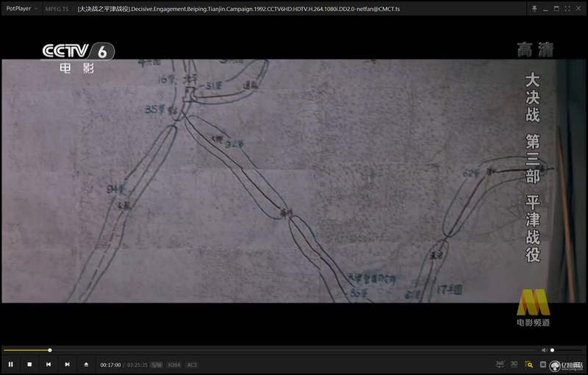This screenshot has width=588, height=375.
Task: Toggle S/W decoder indicator
Action: [x=157, y=365]
